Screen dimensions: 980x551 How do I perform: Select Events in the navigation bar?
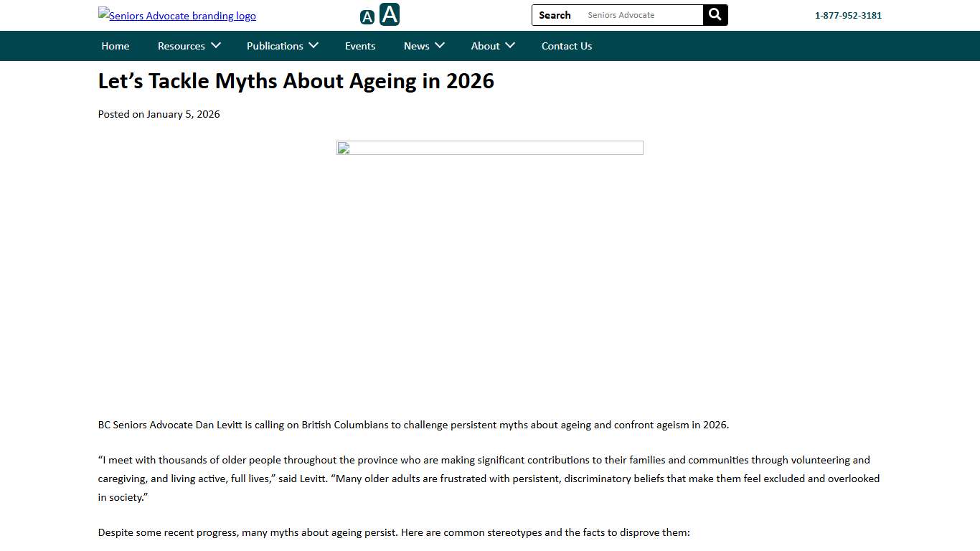click(x=360, y=45)
